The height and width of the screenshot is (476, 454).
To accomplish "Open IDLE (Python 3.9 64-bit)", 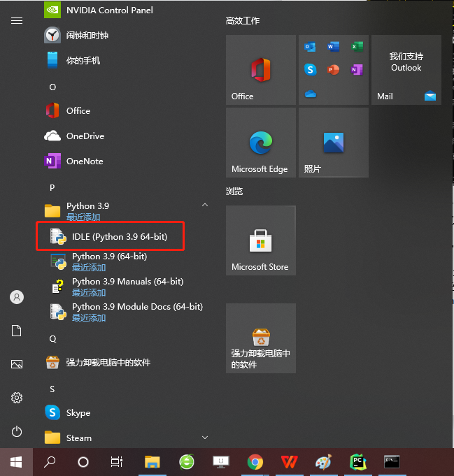I will [x=110, y=236].
